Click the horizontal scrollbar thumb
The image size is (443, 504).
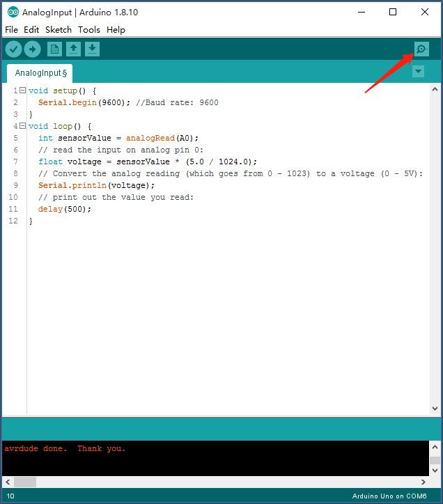(25, 482)
